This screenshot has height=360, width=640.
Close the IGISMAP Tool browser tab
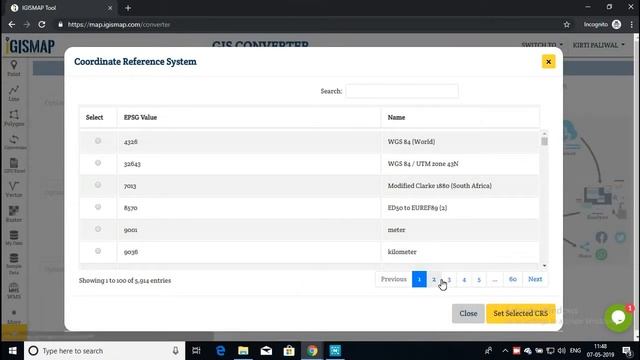coord(110,8)
